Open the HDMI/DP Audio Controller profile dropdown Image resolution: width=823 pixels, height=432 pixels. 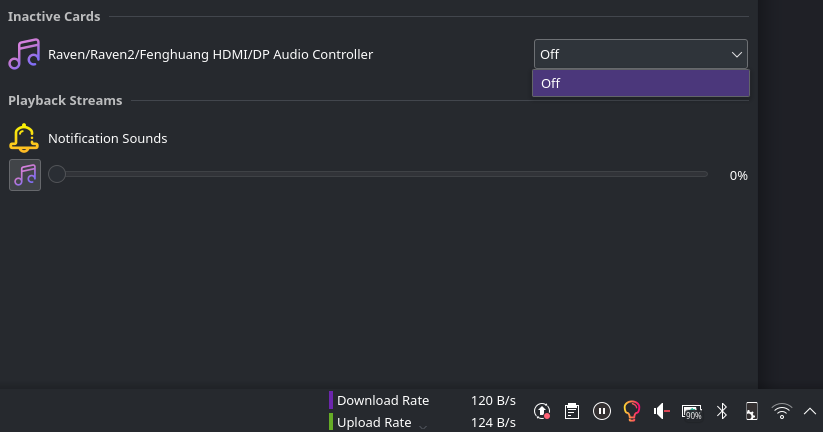coord(640,54)
